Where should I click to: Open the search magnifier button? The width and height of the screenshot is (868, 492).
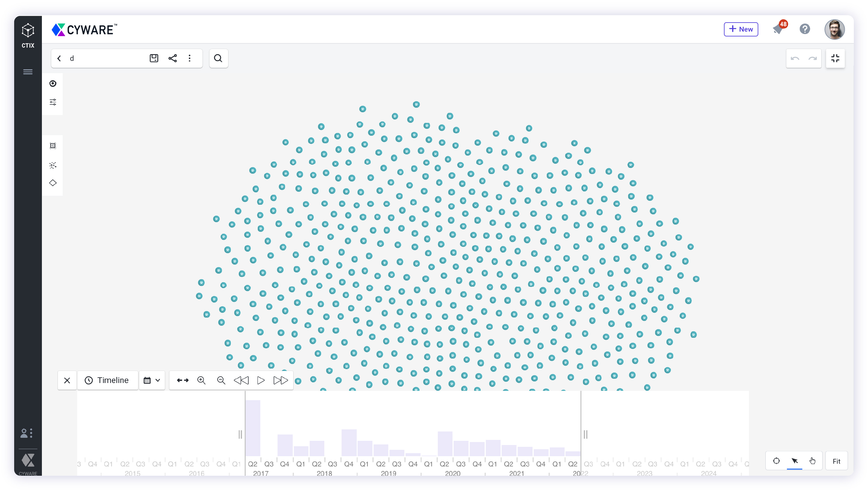(219, 58)
